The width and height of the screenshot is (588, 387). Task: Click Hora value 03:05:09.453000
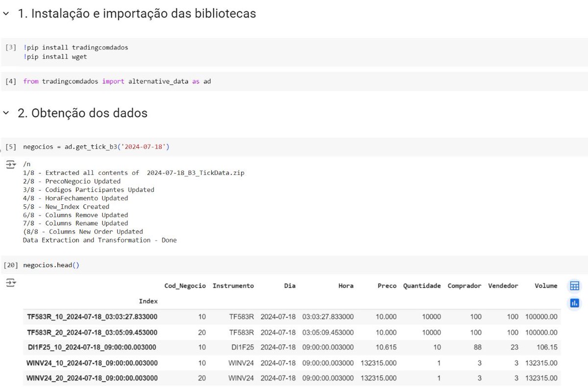[328, 333]
